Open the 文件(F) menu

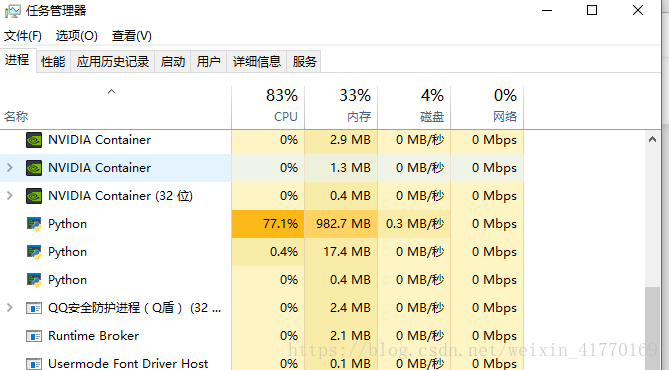[x=23, y=36]
